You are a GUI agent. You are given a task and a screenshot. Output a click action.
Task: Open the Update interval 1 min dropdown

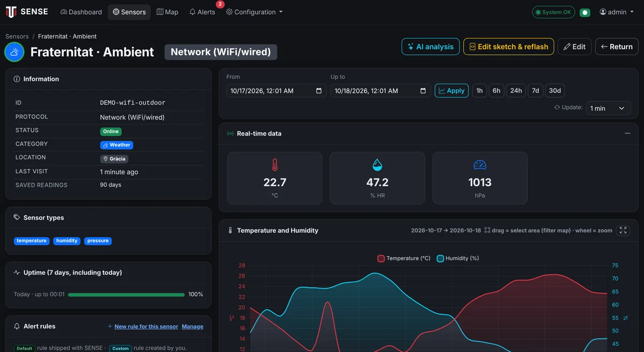(608, 108)
